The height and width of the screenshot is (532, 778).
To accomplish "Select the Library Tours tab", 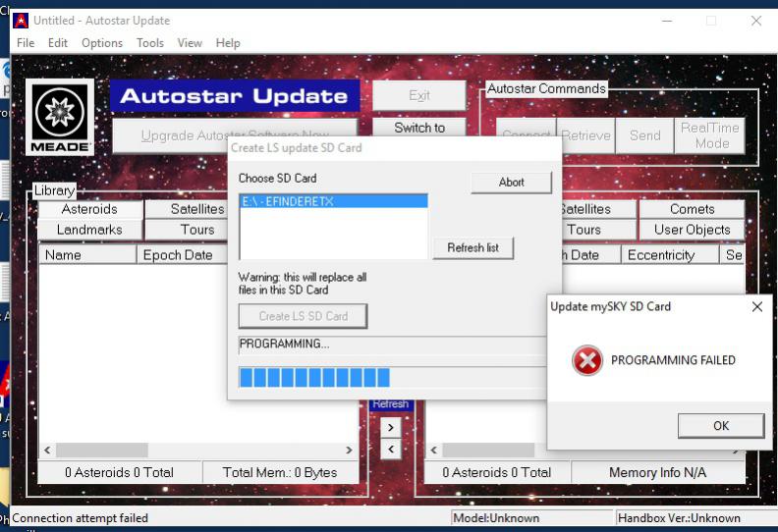I will 187,230.
